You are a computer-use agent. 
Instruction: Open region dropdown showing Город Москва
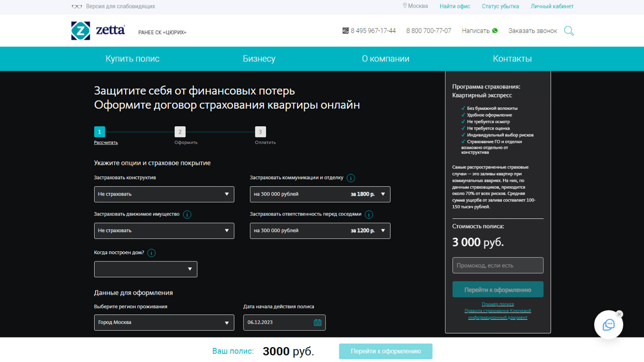point(164,323)
